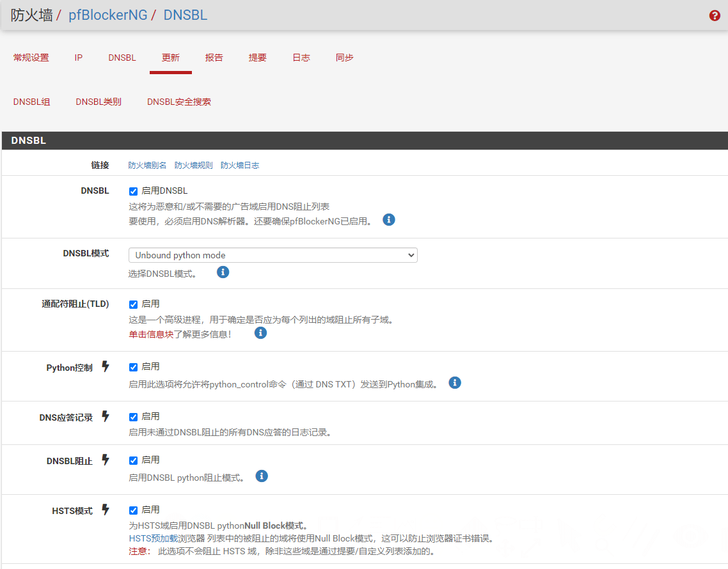Click info icon for Python控制 description
The width and height of the screenshot is (728, 569).
tap(455, 383)
